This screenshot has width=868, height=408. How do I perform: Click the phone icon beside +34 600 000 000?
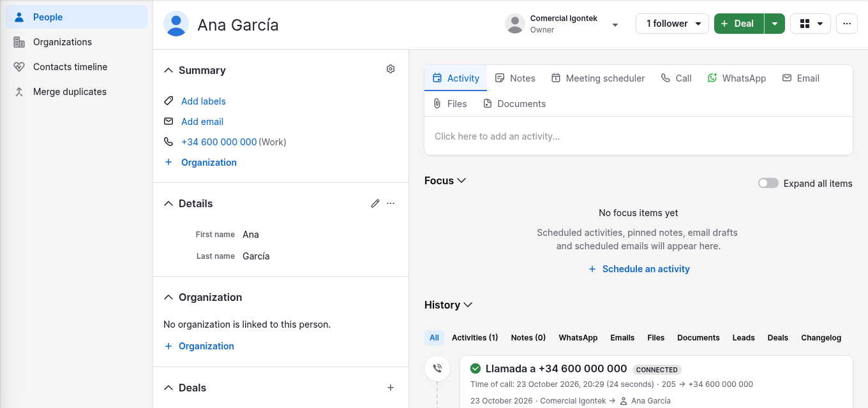(x=168, y=142)
